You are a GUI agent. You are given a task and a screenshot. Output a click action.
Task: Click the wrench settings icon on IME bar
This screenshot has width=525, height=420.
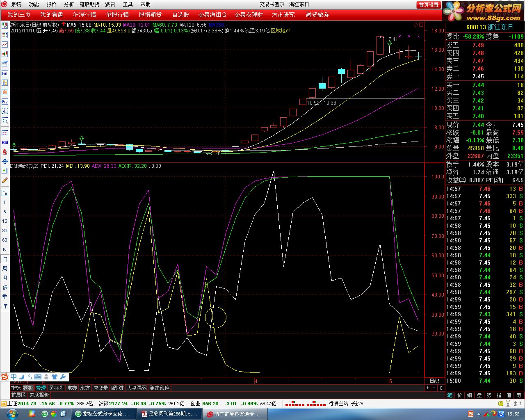click(63, 377)
